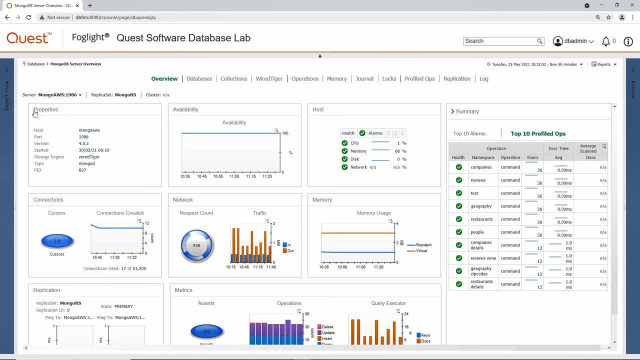Open the Replication tab
The height and width of the screenshot is (360, 640).
(x=457, y=79)
